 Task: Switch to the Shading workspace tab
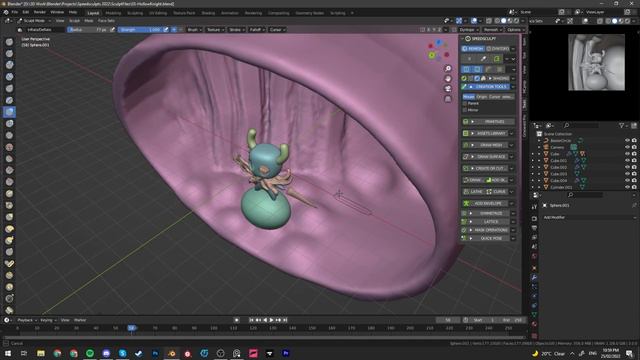208,13
